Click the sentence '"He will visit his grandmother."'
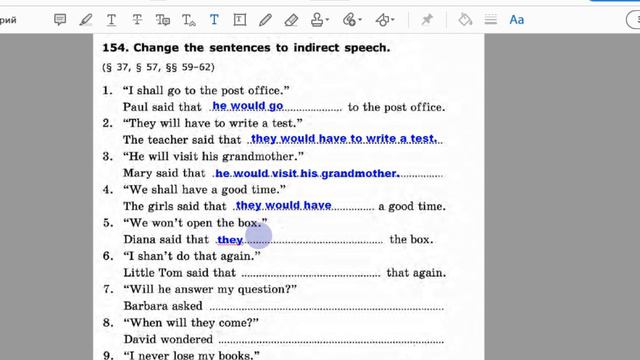Screen dimensions: 640x360 [213, 156]
